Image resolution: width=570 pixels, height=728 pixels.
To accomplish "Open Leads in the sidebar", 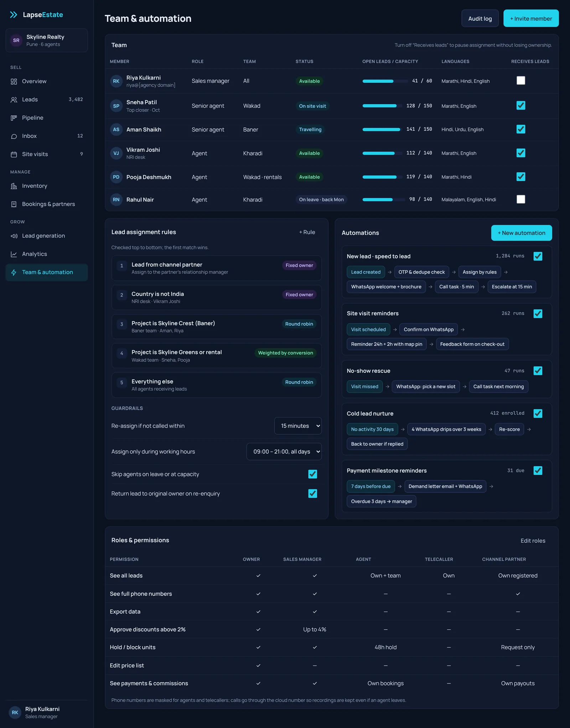I will (47, 99).
